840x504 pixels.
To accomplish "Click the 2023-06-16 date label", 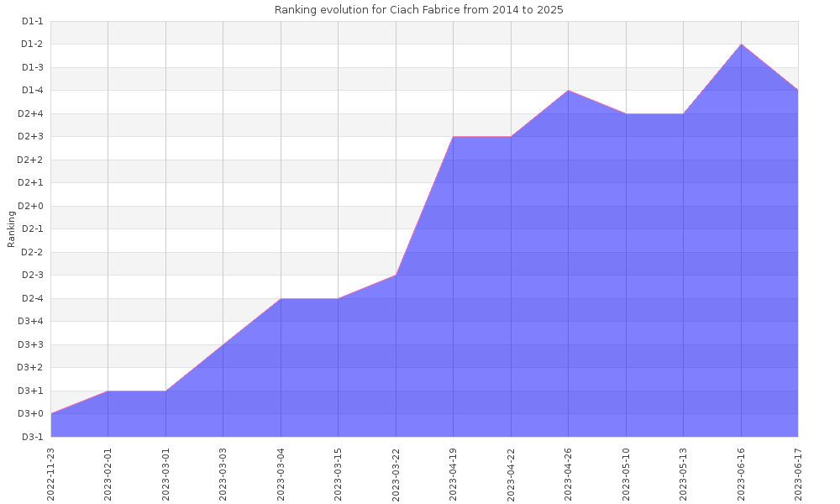I will [741, 473].
